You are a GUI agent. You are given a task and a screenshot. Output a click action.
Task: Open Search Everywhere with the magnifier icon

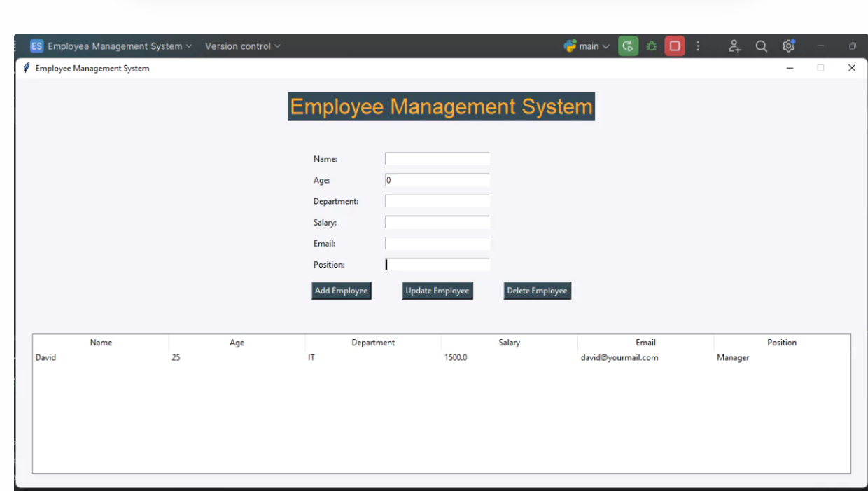762,46
